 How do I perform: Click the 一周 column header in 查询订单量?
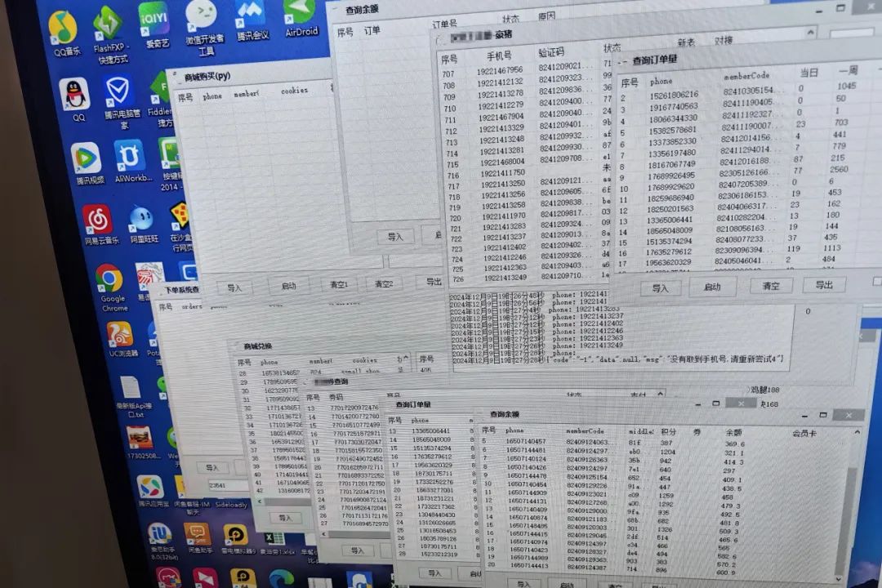[x=847, y=72]
